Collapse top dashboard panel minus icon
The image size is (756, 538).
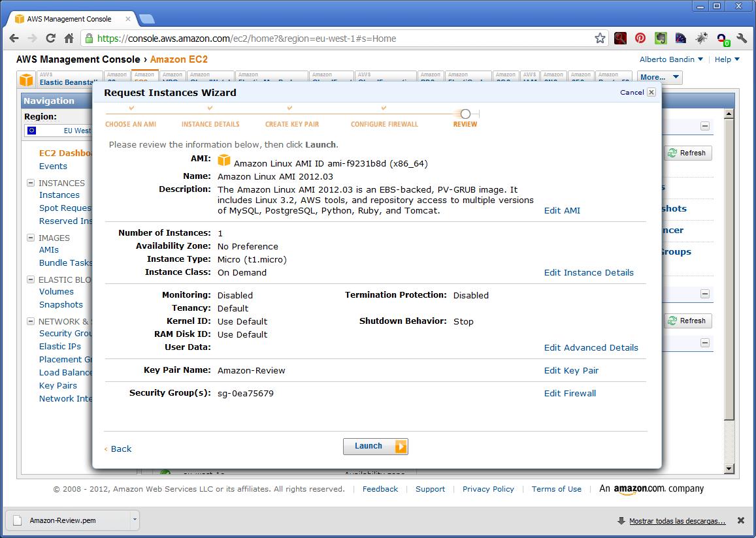pyautogui.click(x=705, y=126)
